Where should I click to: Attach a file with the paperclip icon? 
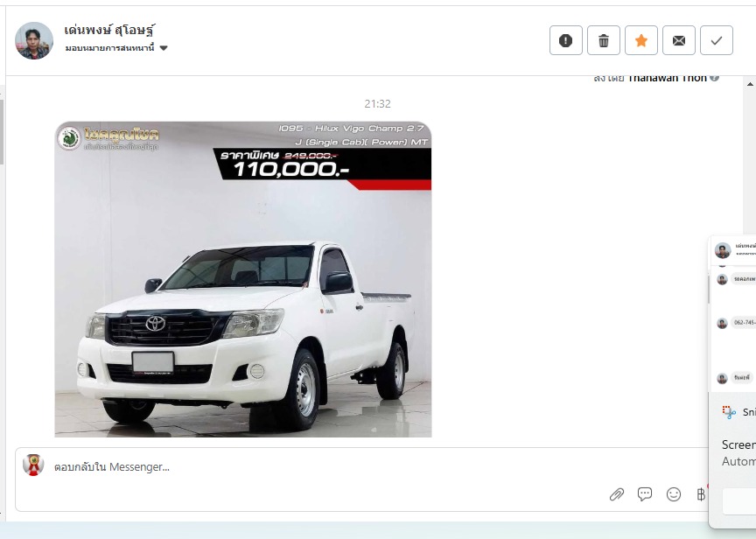pyautogui.click(x=617, y=494)
